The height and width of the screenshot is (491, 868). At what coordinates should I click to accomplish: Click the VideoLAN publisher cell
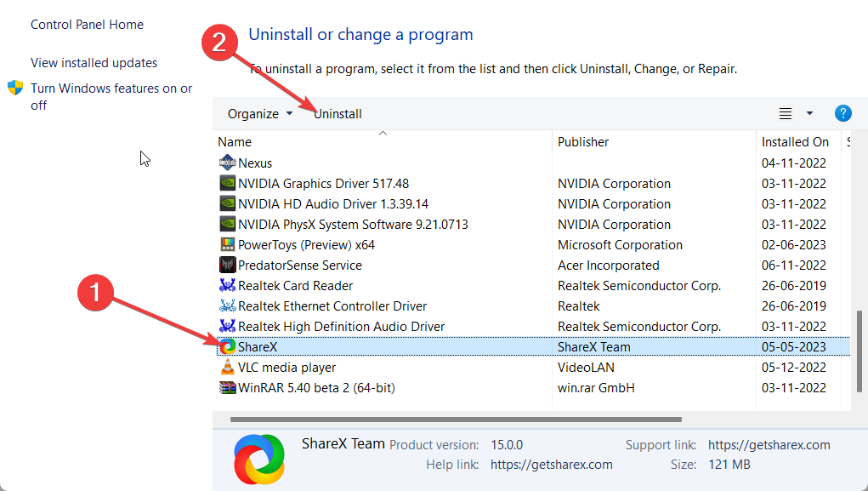click(x=586, y=368)
